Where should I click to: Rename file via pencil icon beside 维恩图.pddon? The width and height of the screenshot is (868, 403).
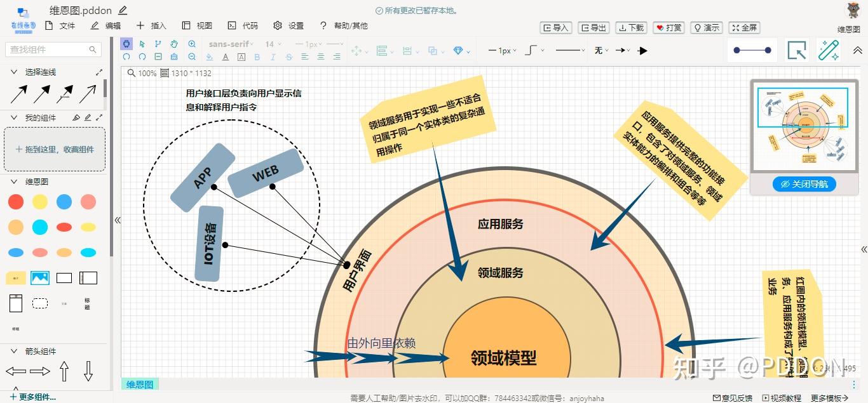click(123, 10)
